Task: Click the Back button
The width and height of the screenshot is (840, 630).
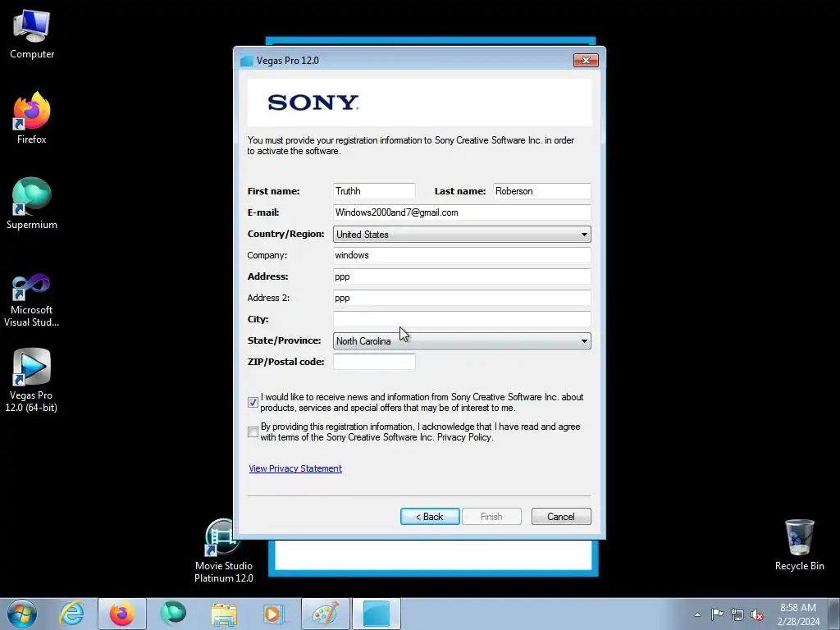Action: [x=430, y=517]
